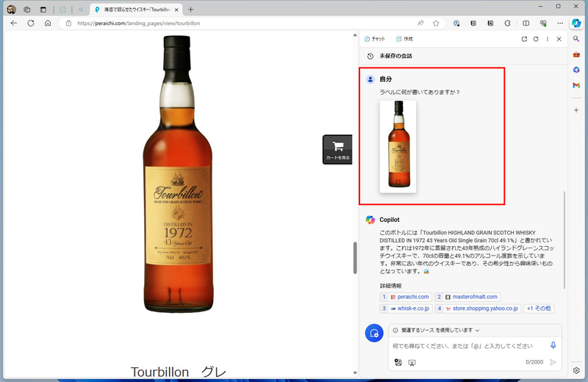588x382 pixels.
Task: Click the 未保存の会話 conversation title
Action: click(395, 57)
